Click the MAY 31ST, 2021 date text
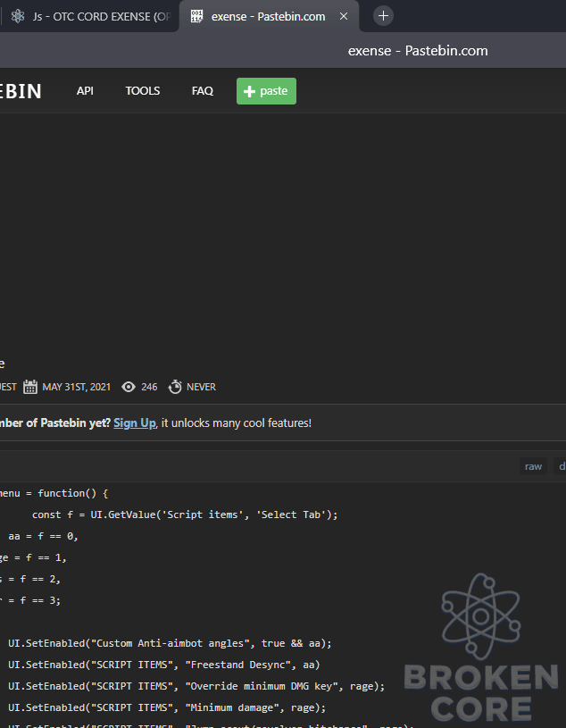The image size is (566, 728). [77, 387]
